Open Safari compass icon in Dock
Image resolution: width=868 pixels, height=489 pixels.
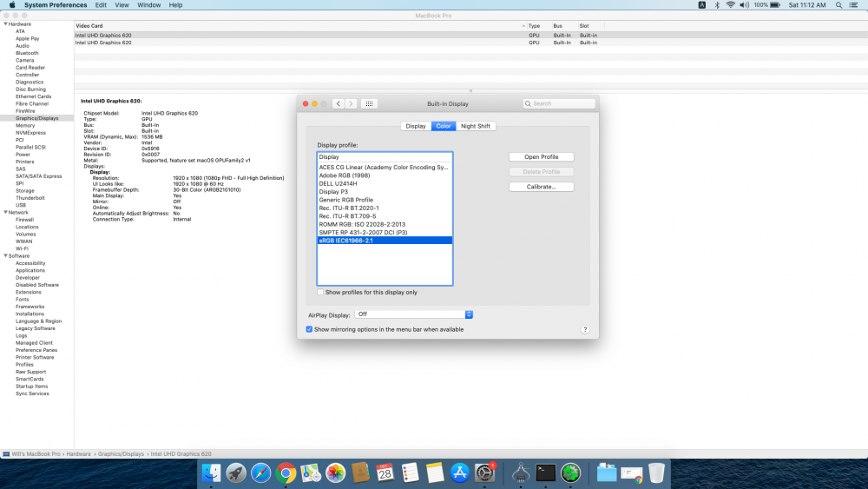point(260,473)
